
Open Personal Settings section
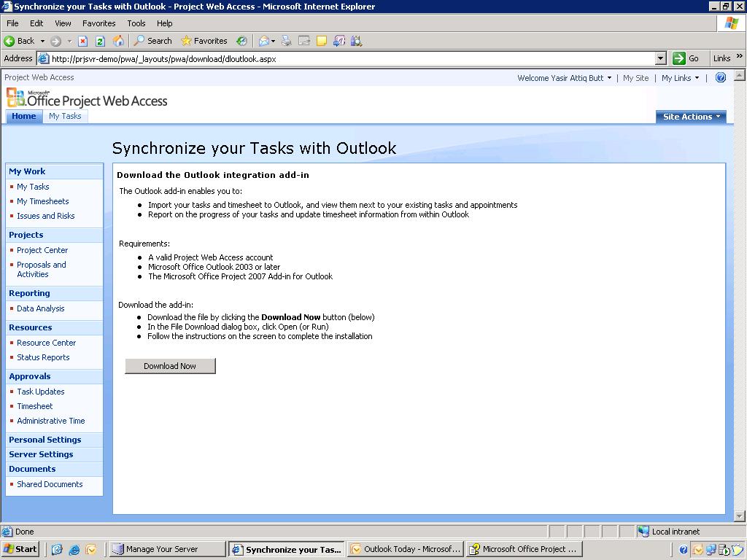click(x=44, y=440)
